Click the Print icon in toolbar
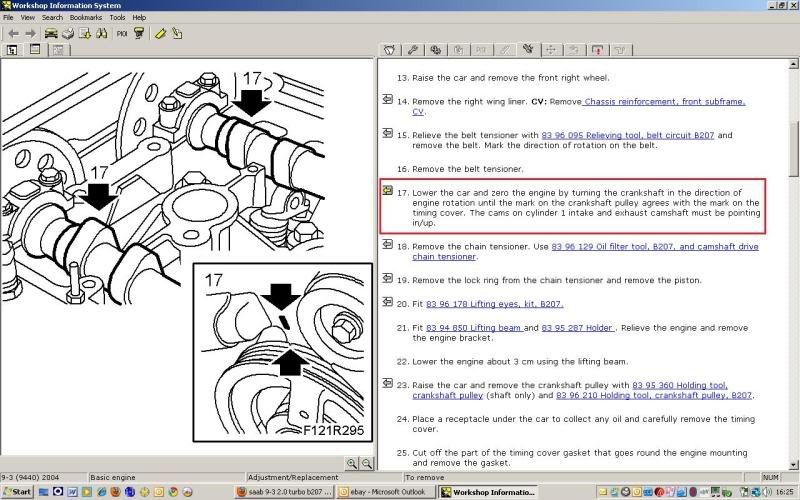Viewport: 800px width, 500px height. tap(68, 33)
